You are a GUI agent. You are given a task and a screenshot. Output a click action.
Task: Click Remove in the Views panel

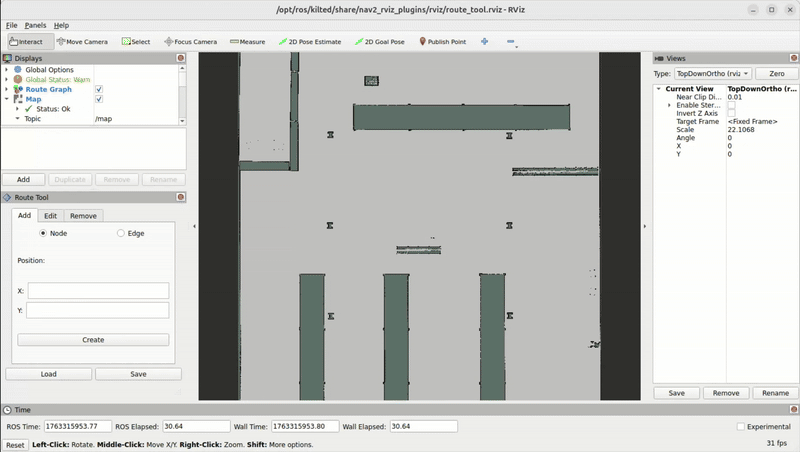[x=726, y=393]
